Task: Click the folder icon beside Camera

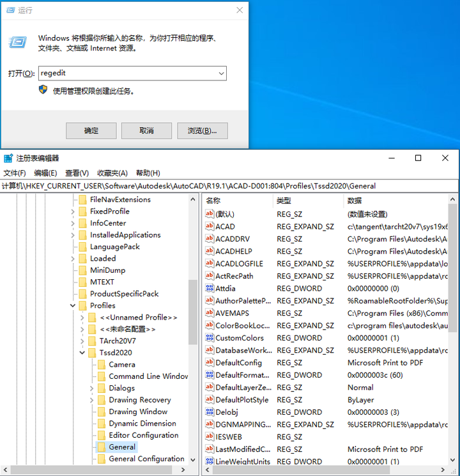Action: point(102,364)
